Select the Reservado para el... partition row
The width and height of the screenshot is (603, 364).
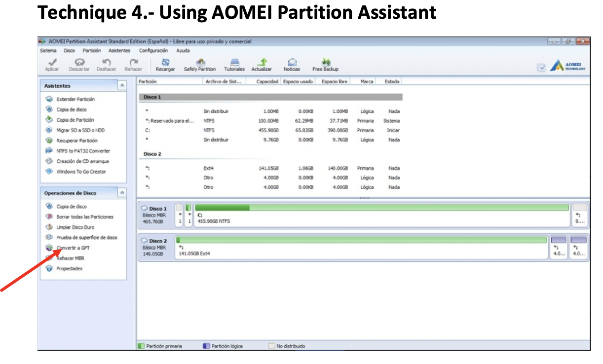pos(270,121)
